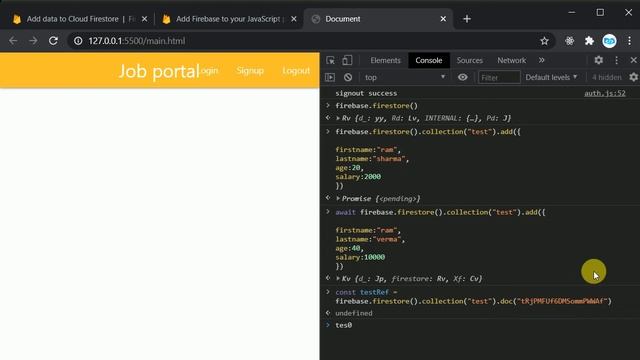Click the Signup link in navbar
Image resolution: width=640 pixels, height=360 pixels.
click(x=250, y=71)
